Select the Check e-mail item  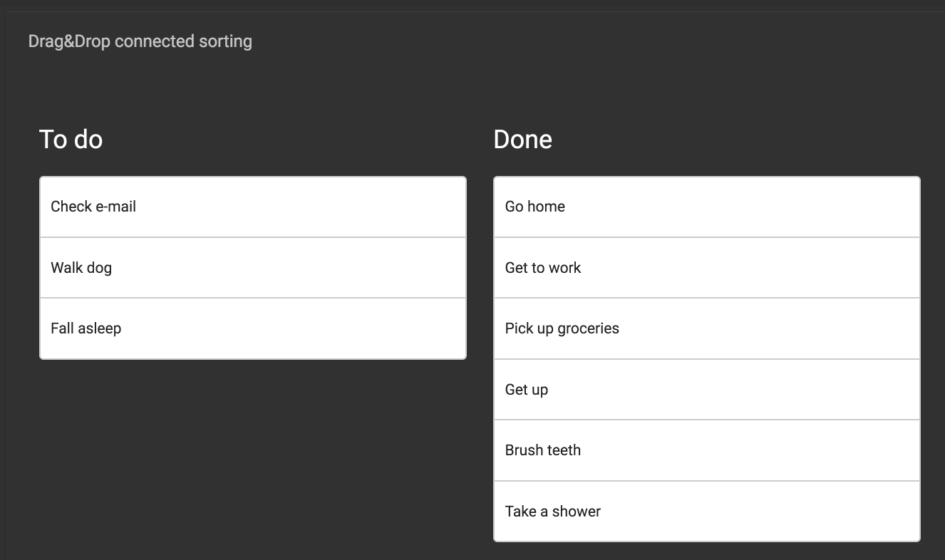coord(253,207)
